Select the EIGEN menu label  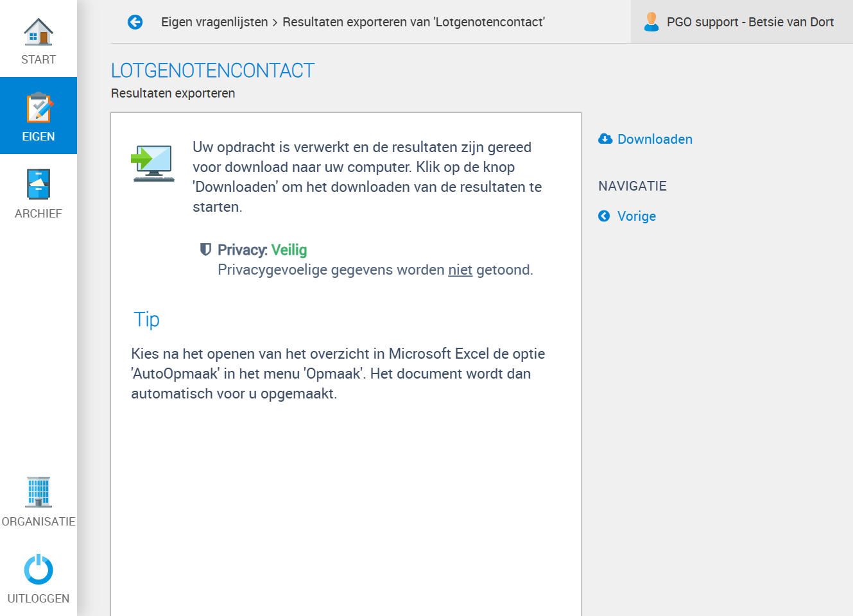coord(39,137)
